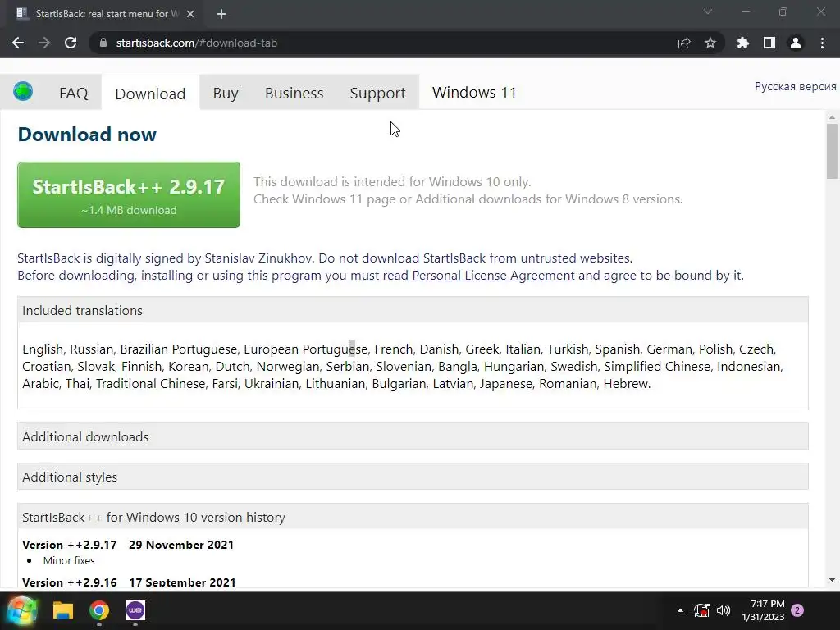Reload the current page
The image size is (840, 630).
(71, 43)
